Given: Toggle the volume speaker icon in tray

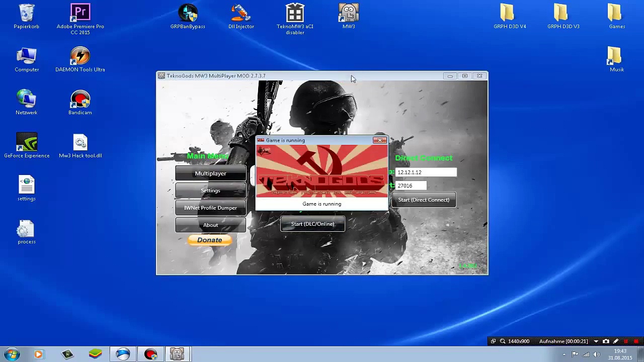Looking at the screenshot, I should 597,354.
